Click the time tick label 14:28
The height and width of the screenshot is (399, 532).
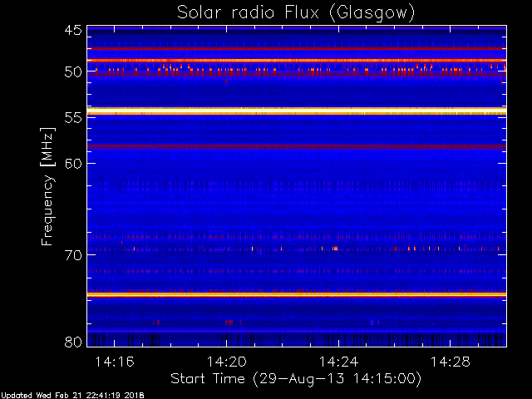[x=451, y=362]
